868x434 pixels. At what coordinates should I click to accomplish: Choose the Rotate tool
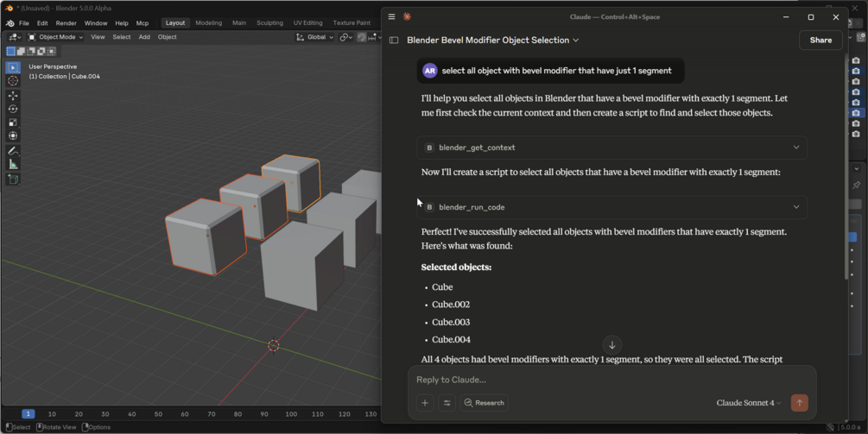click(13, 109)
